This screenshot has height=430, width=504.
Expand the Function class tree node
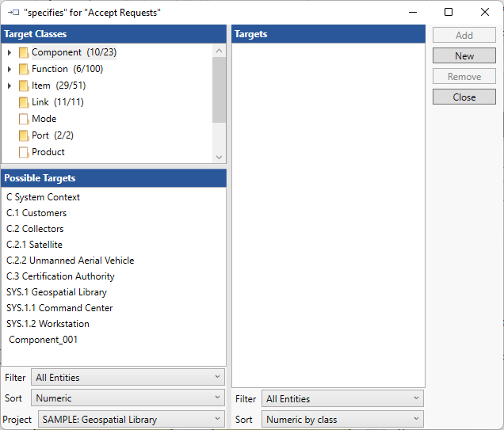tap(10, 69)
